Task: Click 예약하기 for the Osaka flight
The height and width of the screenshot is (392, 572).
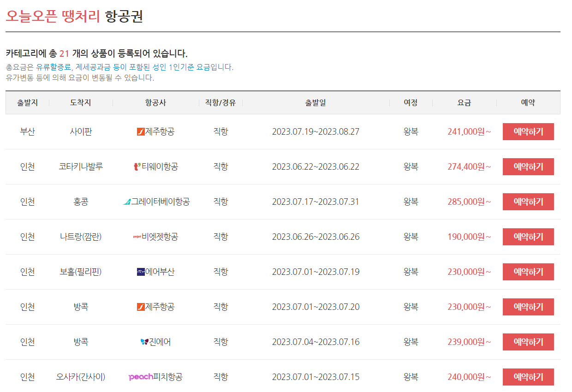Action: pyautogui.click(x=528, y=377)
